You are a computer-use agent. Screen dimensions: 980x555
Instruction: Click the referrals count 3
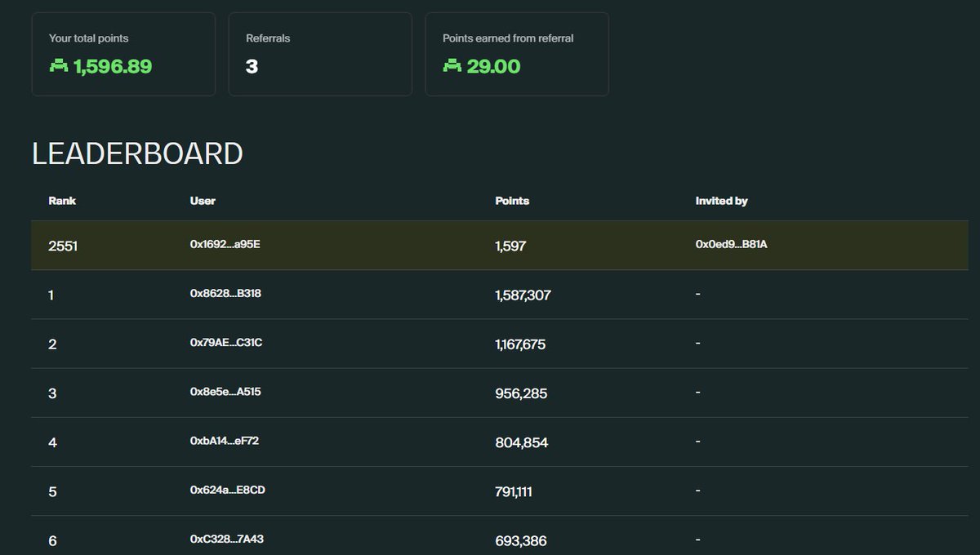(x=252, y=66)
